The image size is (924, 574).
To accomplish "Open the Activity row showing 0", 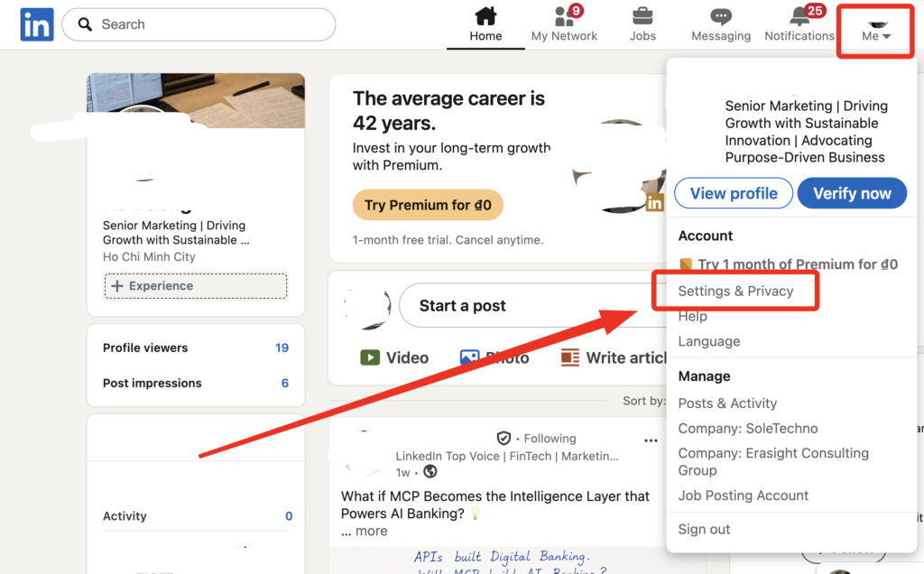I will pos(196,515).
